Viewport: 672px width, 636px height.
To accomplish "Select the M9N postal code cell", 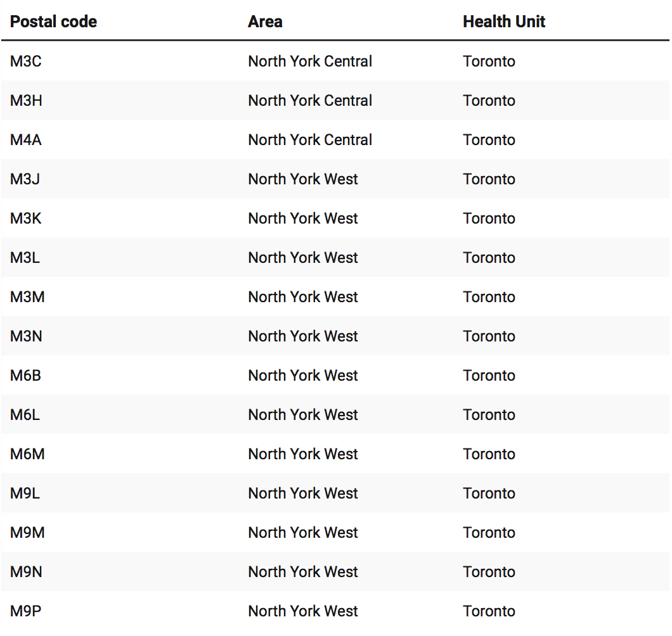I will coord(27,572).
